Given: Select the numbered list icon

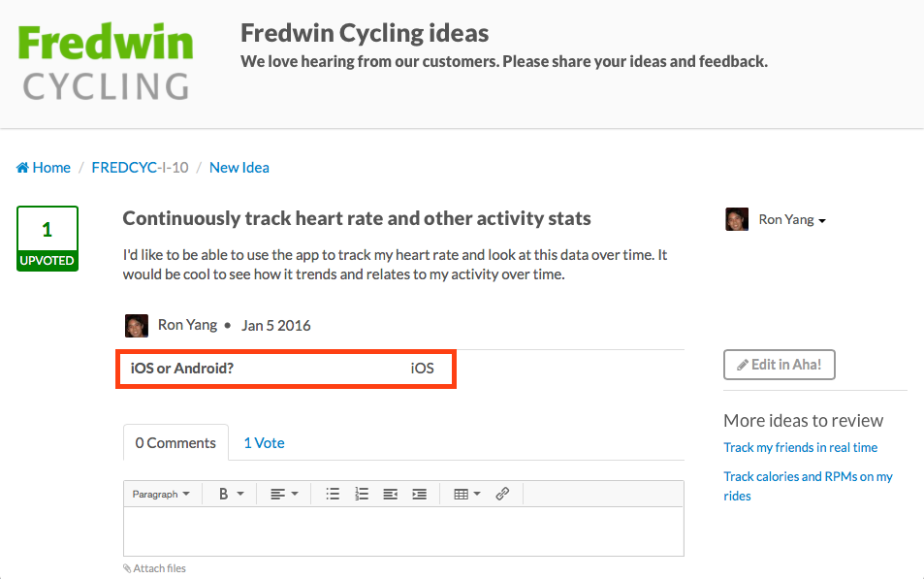Looking at the screenshot, I should 362,494.
